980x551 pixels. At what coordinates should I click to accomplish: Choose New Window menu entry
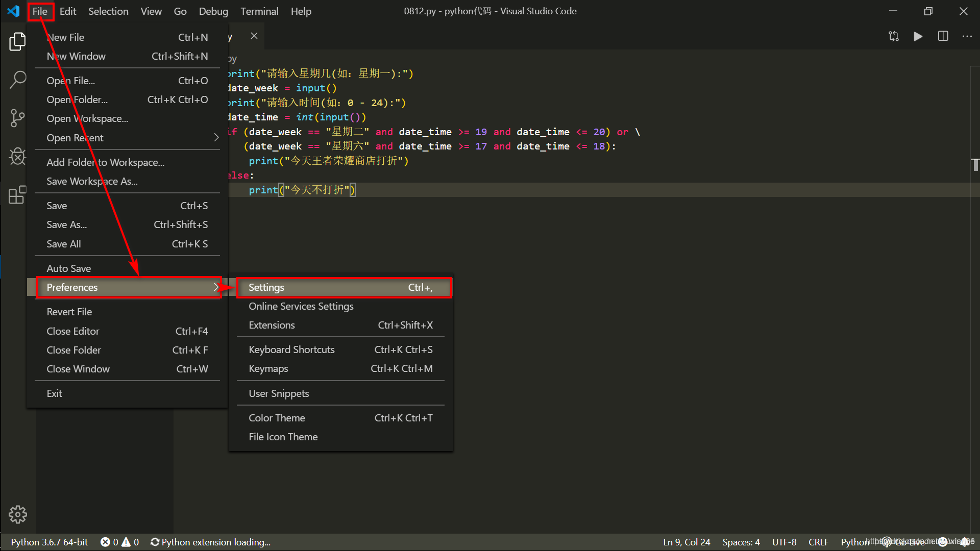127,56
